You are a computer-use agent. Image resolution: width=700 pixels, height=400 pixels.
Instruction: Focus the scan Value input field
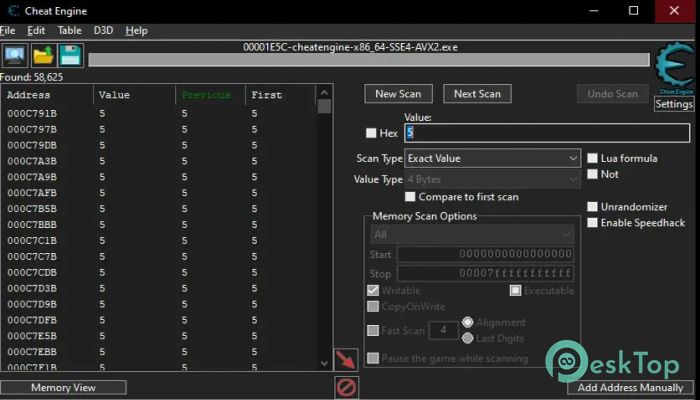click(547, 133)
